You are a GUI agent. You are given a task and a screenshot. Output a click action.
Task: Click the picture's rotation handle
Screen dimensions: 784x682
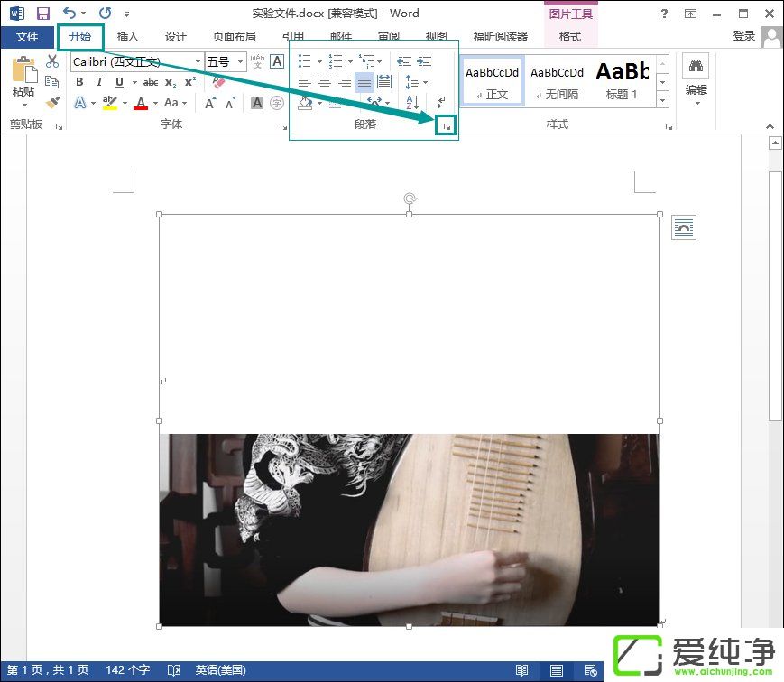click(x=410, y=198)
